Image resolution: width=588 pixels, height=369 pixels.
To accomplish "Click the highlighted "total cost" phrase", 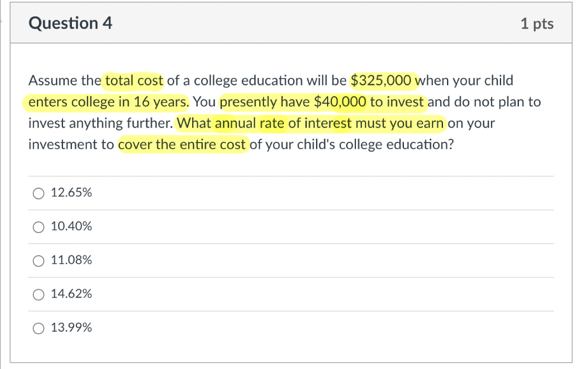I will [135, 81].
